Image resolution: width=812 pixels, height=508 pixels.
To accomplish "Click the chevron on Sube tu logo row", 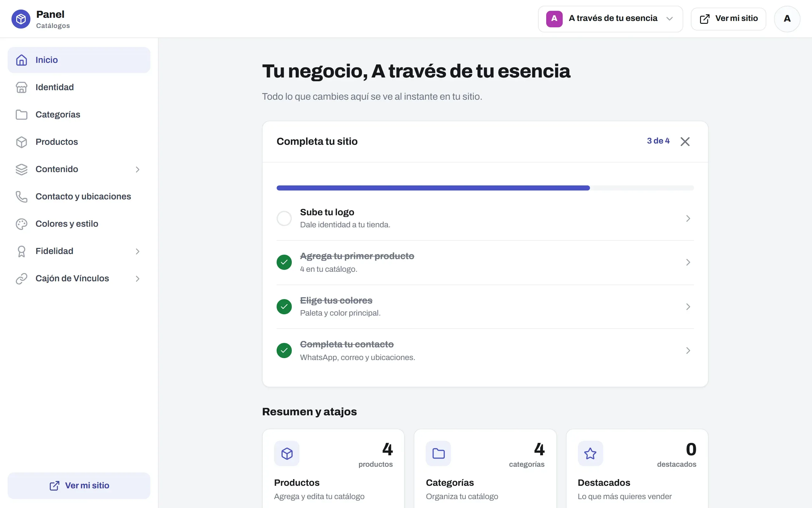I will pos(688,218).
